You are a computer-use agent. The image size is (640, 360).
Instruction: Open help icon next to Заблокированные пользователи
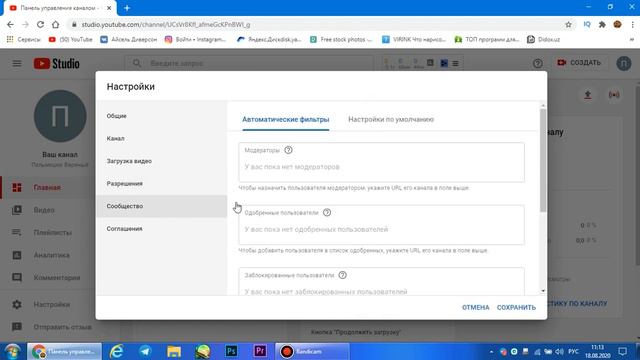click(x=342, y=275)
